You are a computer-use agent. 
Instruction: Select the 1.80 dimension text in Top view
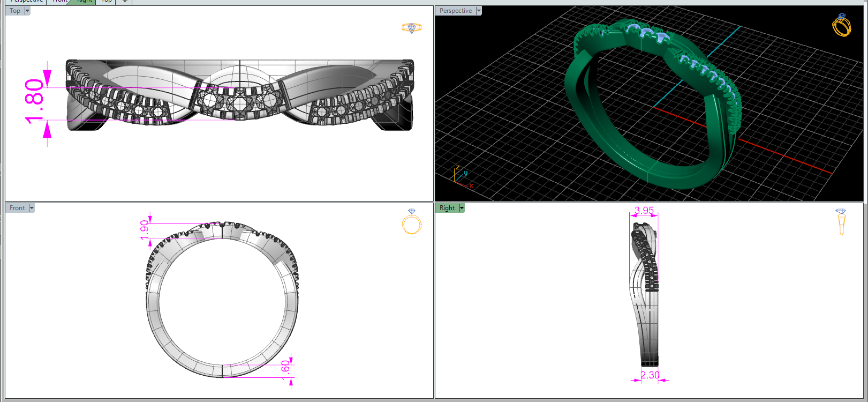coord(35,101)
